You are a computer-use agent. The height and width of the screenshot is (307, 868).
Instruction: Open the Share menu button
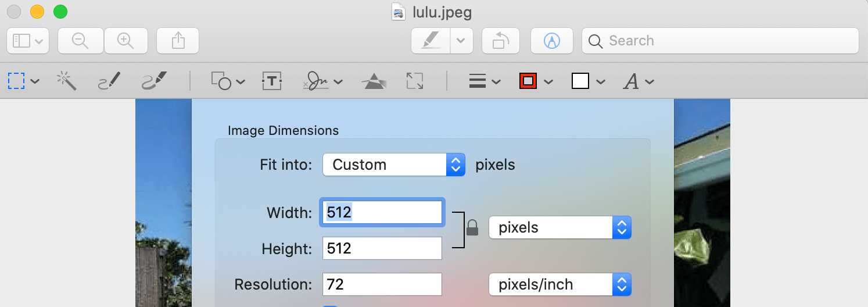(x=178, y=41)
